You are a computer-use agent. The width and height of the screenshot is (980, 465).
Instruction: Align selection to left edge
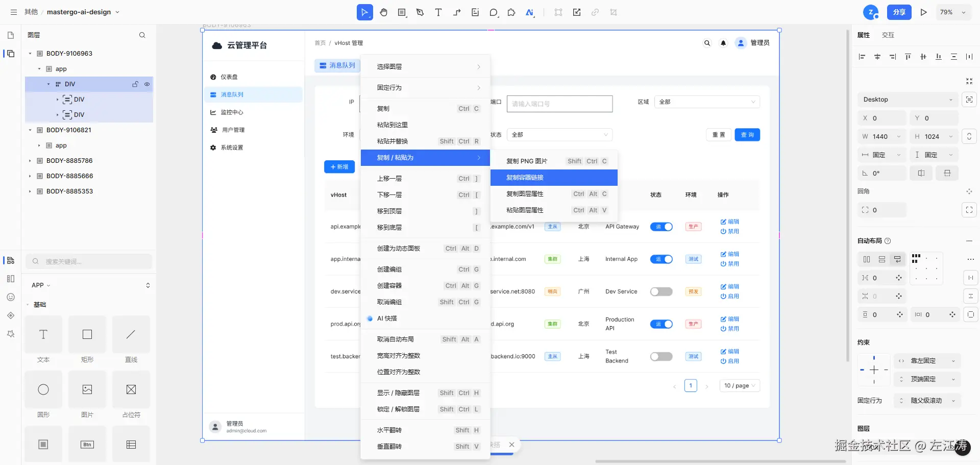862,57
